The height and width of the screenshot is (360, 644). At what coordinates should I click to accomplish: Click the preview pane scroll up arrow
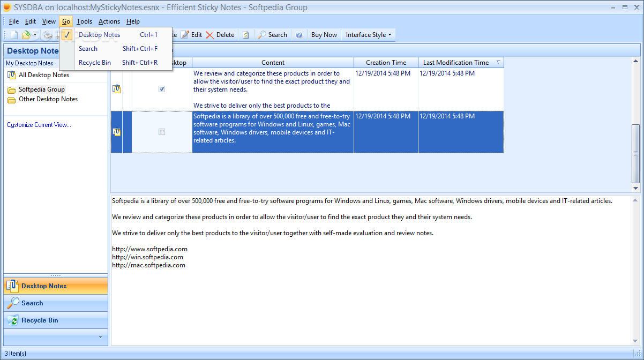point(636,200)
